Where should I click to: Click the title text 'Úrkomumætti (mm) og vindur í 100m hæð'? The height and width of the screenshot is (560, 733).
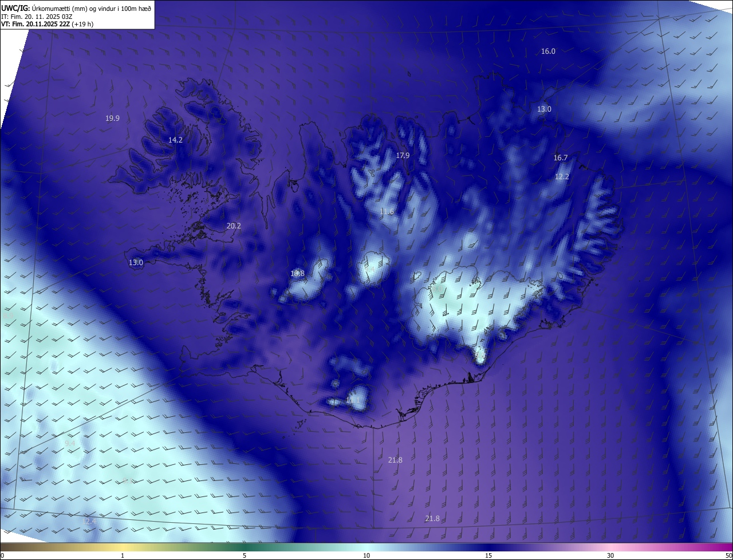click(x=92, y=7)
